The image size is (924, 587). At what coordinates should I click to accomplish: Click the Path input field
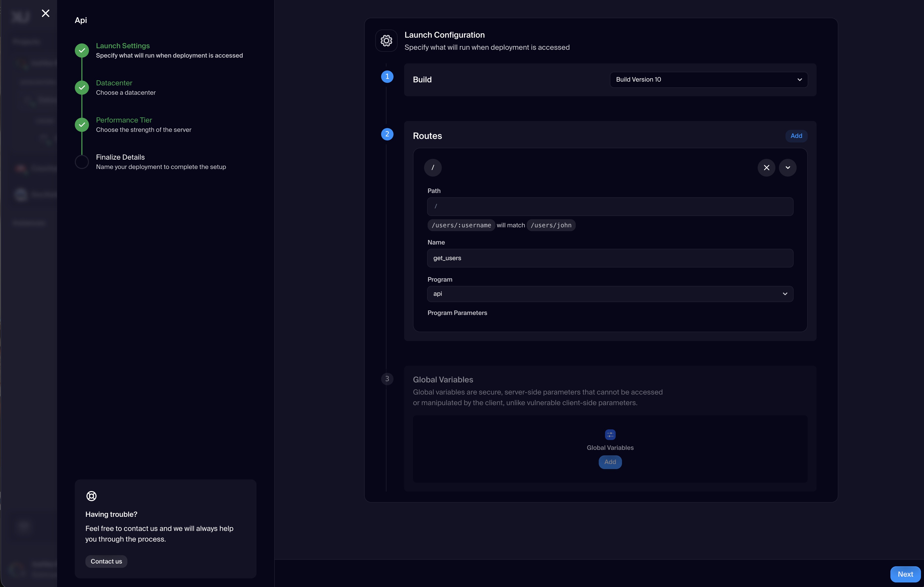tap(610, 207)
